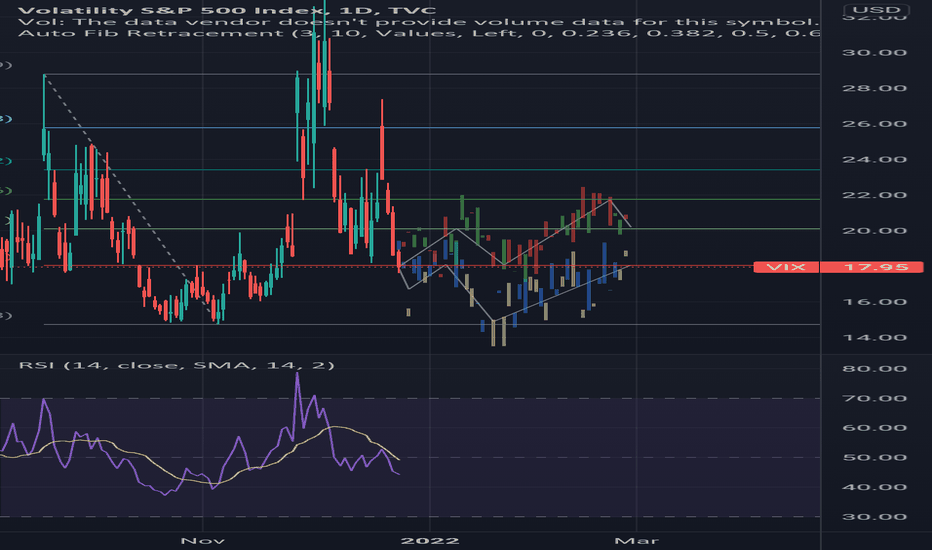Click the 50.00 RSI axis value
The image size is (932, 550).
[874, 458]
